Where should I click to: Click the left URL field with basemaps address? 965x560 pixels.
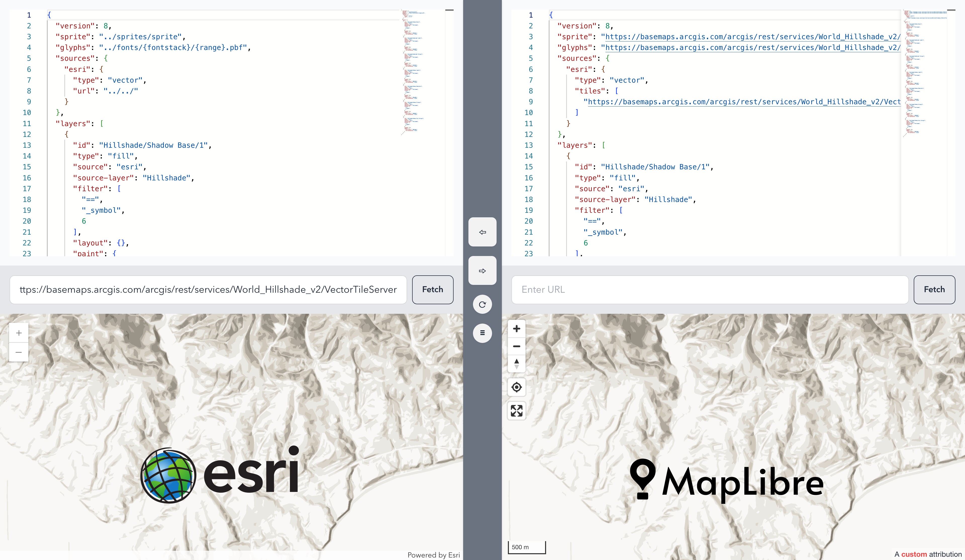(208, 290)
